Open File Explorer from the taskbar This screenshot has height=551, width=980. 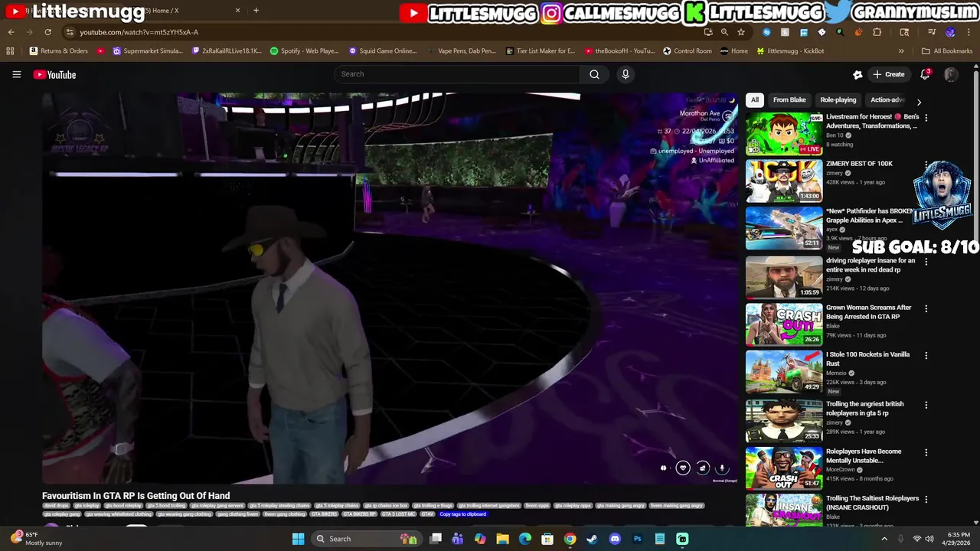pos(502,539)
